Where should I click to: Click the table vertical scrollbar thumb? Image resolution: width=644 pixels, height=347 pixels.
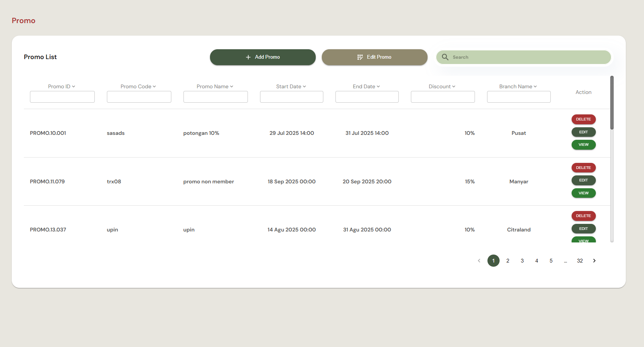[612, 103]
